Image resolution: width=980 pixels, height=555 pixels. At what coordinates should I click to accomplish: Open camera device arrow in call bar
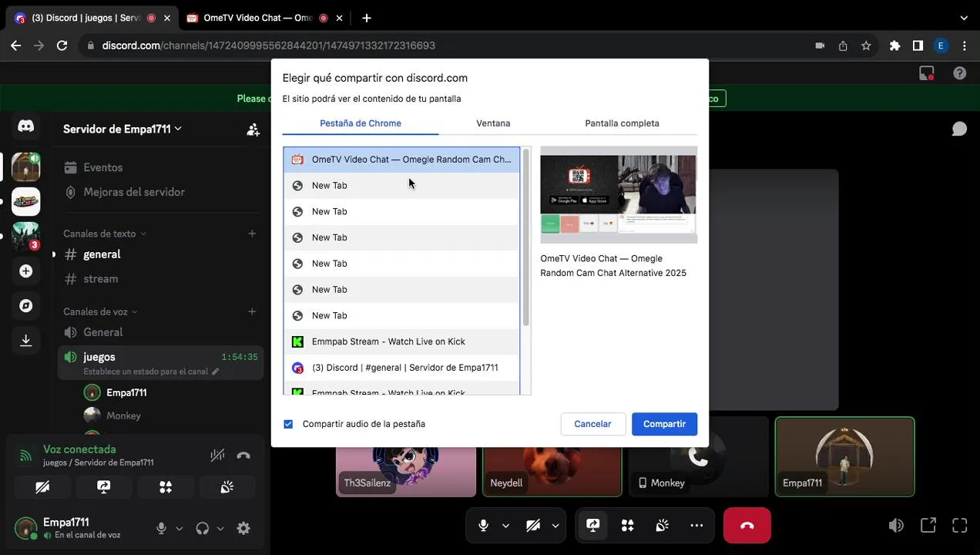point(555,526)
